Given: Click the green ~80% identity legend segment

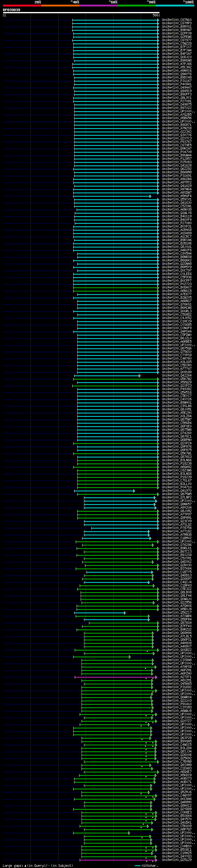Looking at the screenshot, I should coord(137,6).
